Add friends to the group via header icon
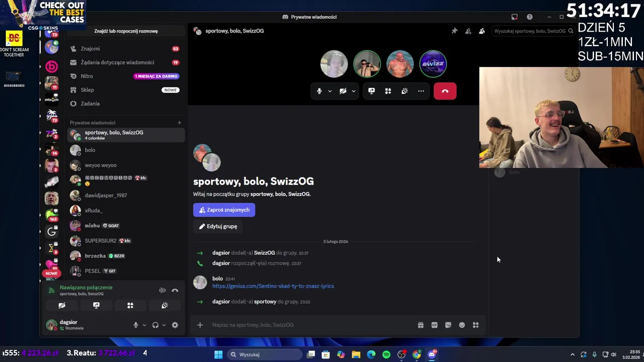644x362 pixels. pos(468,31)
